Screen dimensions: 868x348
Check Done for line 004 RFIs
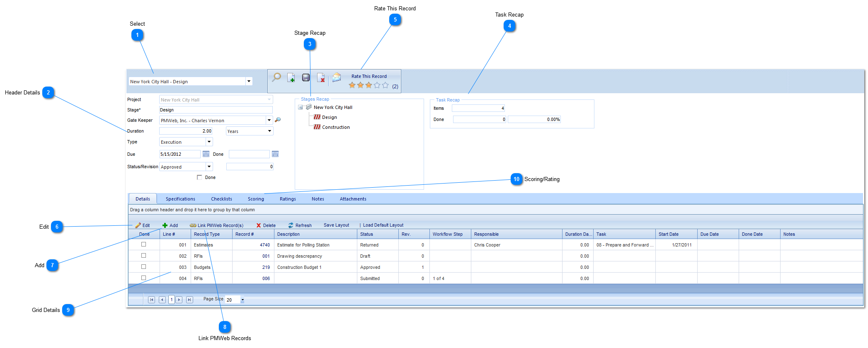(144, 278)
